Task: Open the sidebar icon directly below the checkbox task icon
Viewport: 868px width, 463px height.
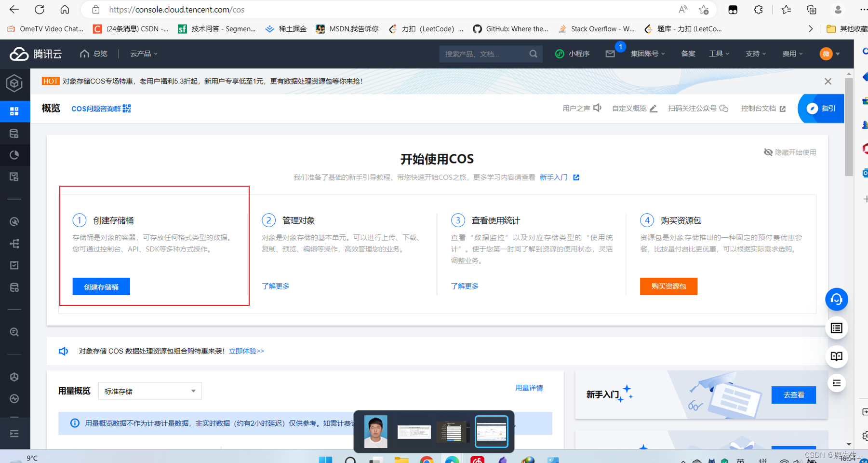Action: click(x=14, y=287)
